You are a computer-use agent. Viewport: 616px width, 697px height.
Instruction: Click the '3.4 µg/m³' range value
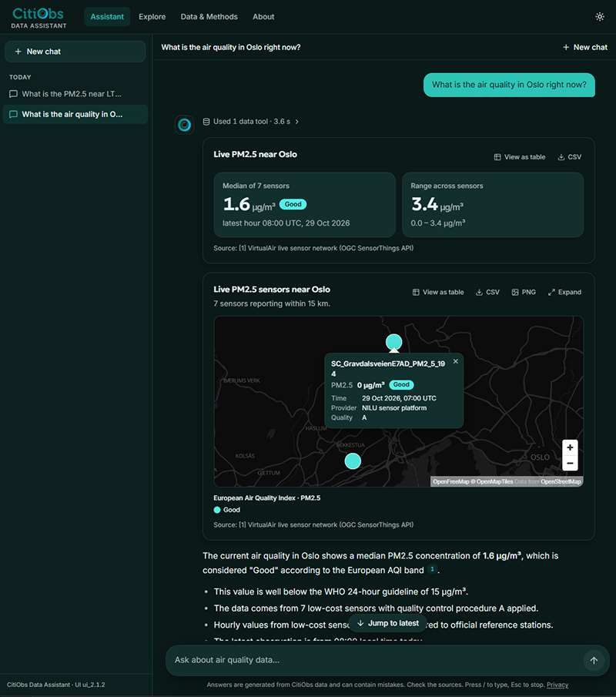point(437,204)
